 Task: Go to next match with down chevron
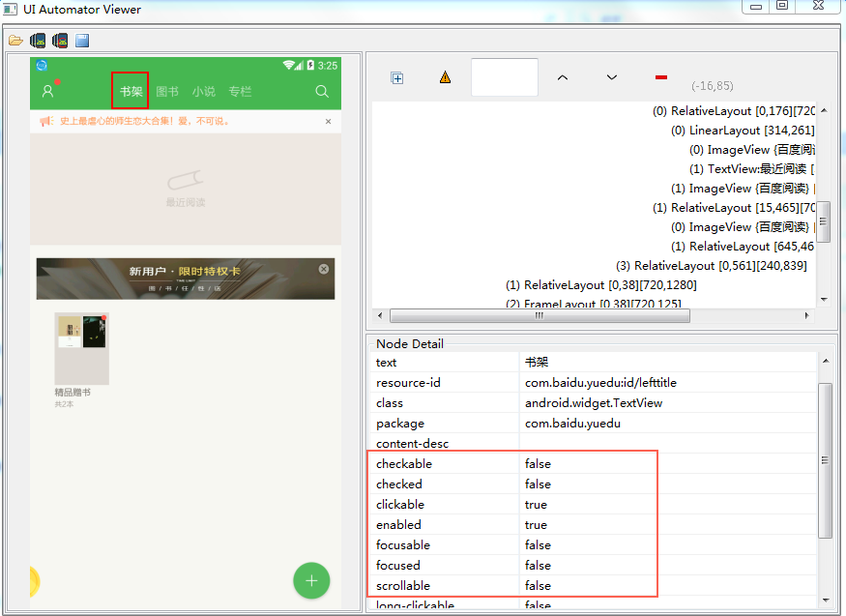[612, 77]
